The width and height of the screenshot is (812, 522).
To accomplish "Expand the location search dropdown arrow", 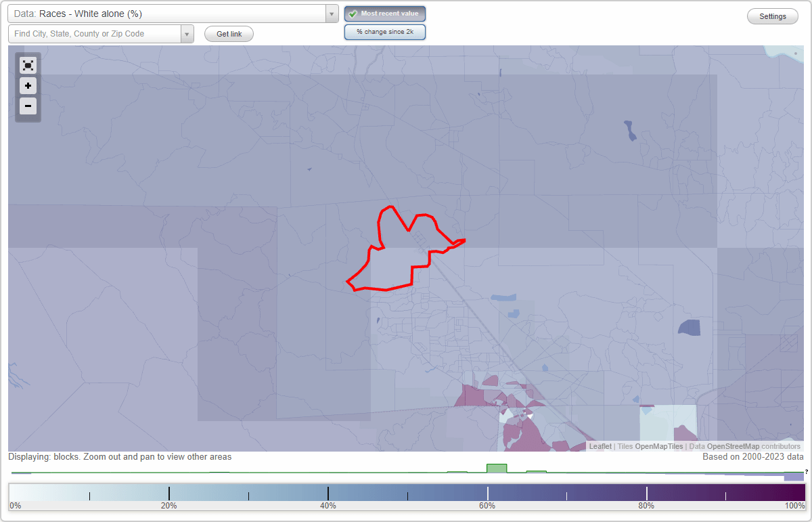I will 187,33.
